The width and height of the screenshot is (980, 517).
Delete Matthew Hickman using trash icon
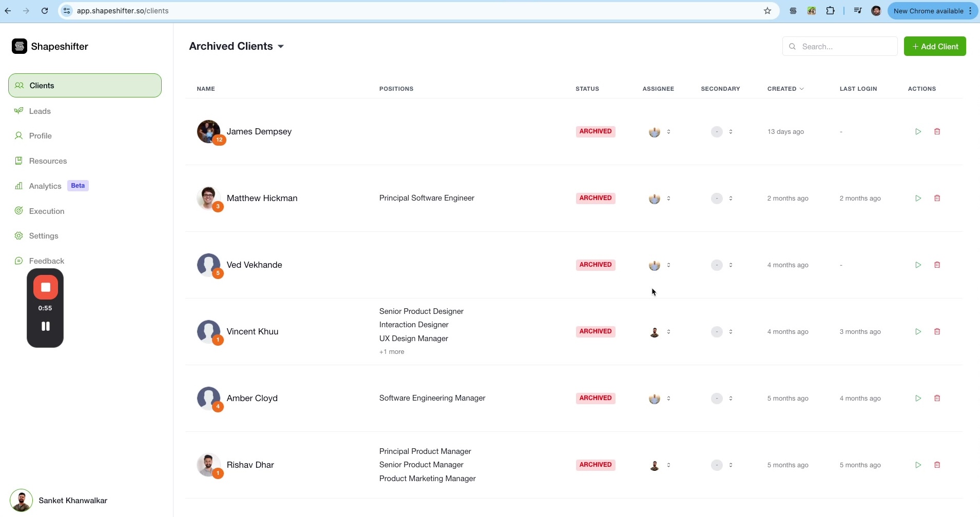[x=937, y=198]
